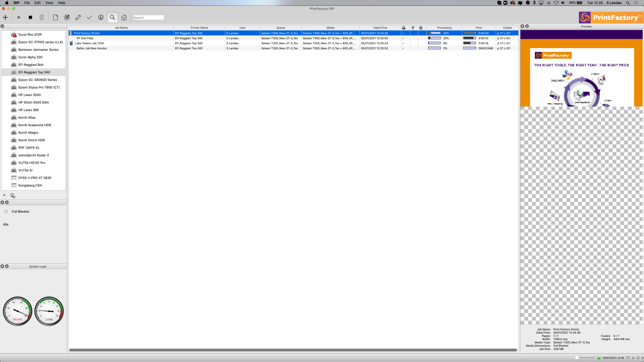Image resolution: width=644 pixels, height=362 pixels.
Task: Open the RIP menu in the menu bar
Action: point(16,3)
